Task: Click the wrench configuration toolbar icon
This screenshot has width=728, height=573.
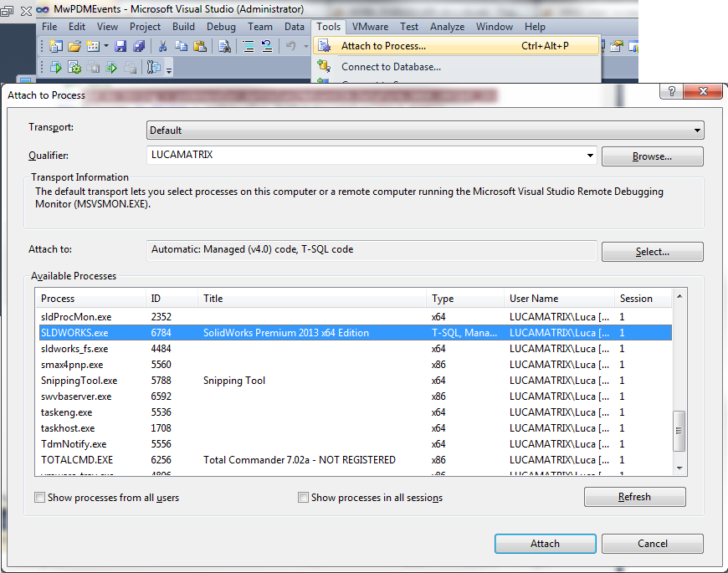Action: point(154,68)
